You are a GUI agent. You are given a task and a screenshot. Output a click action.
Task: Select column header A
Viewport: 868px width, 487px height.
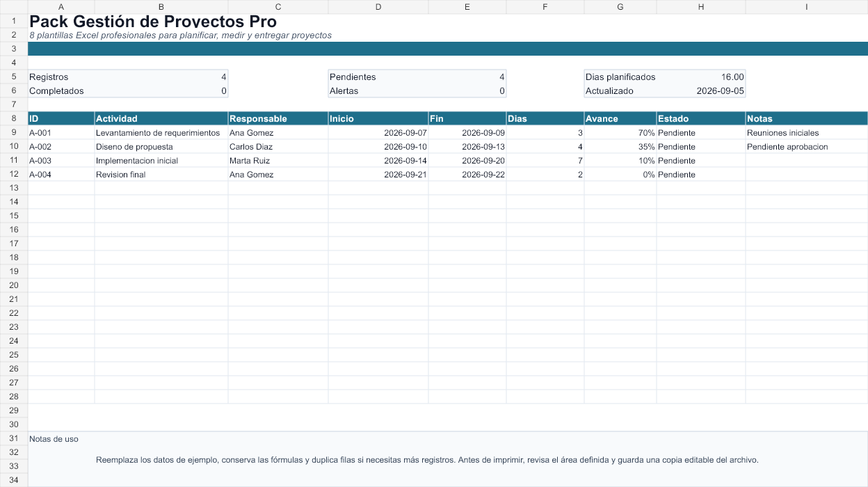tap(61, 7)
